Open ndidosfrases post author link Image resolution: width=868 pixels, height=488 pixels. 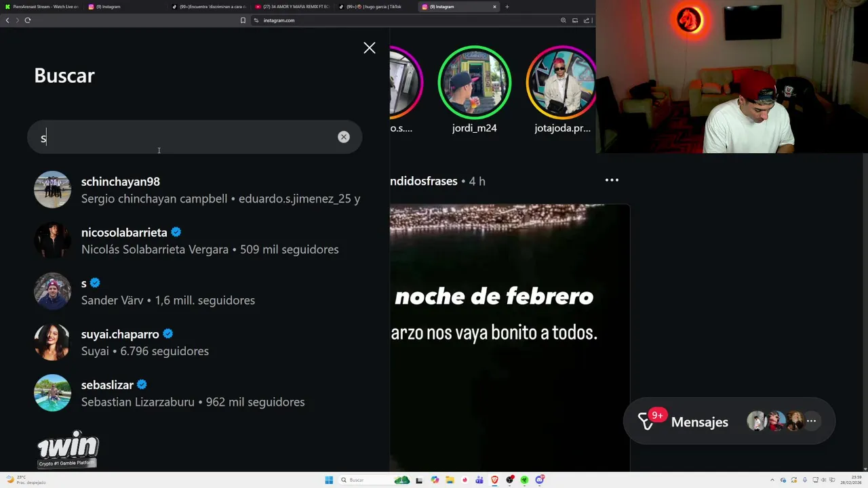pos(424,181)
